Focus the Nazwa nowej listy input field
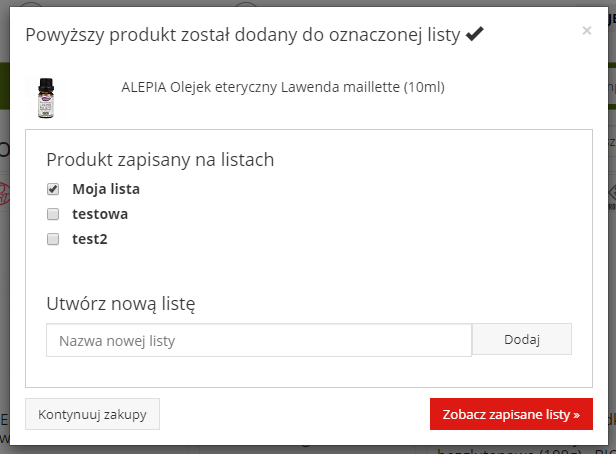The image size is (616, 454). [x=259, y=340]
